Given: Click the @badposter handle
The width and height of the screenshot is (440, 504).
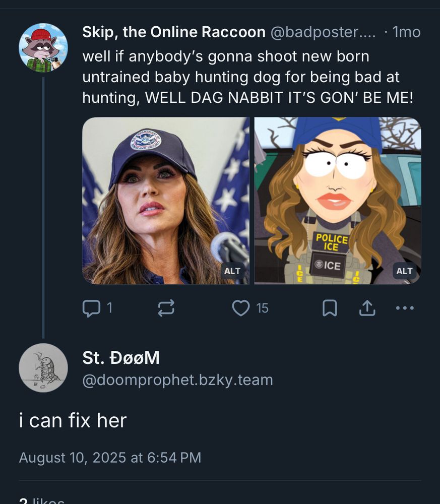Looking at the screenshot, I should [x=323, y=32].
